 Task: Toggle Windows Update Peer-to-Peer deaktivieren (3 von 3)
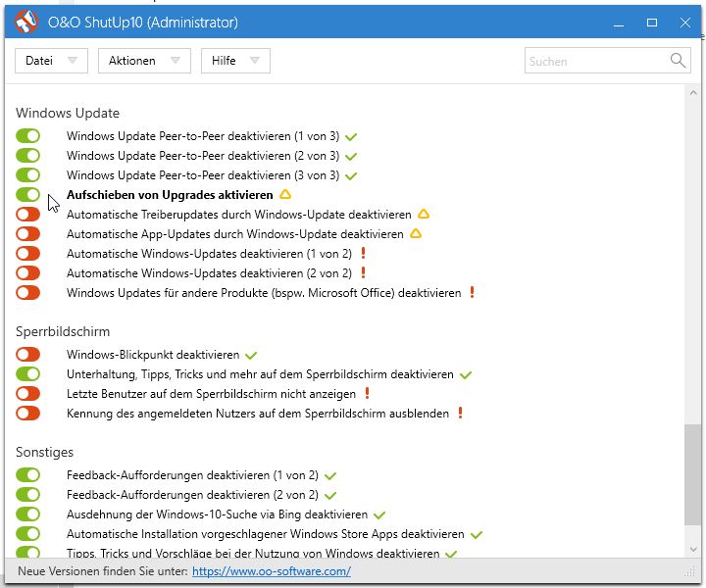click(x=27, y=175)
